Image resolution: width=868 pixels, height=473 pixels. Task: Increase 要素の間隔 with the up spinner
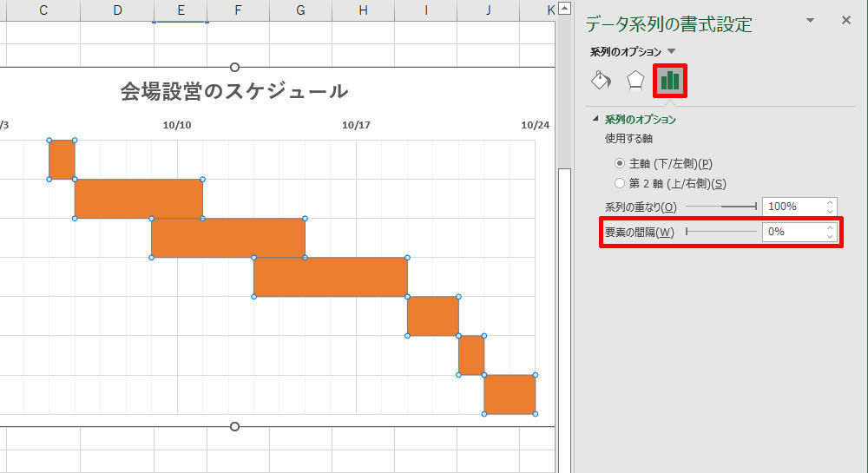point(830,227)
